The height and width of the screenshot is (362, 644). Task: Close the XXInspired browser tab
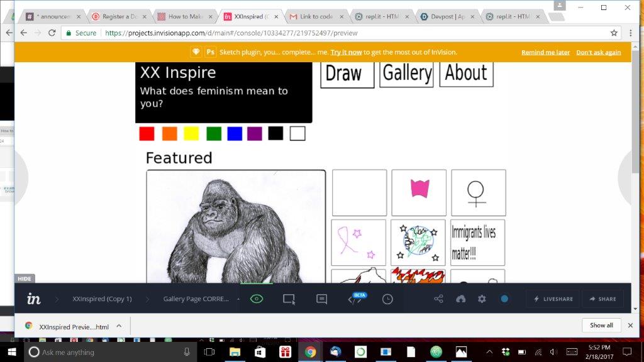[x=276, y=17]
